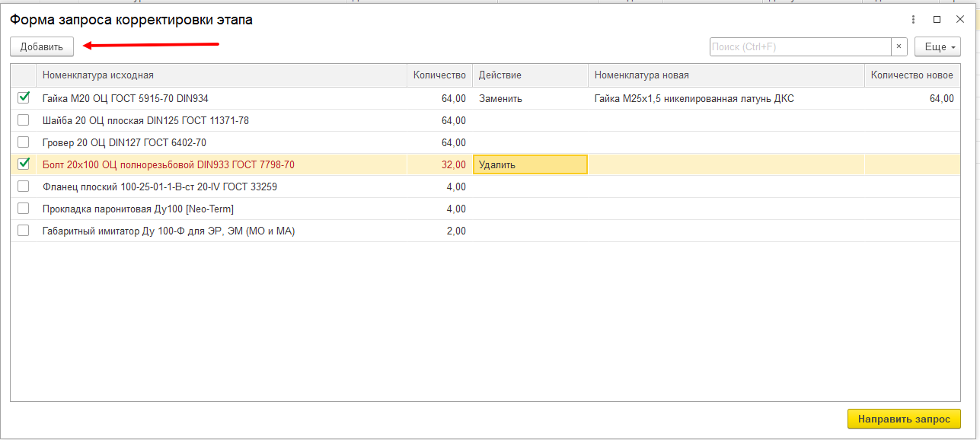
Task: Select the Удалить action cell
Action: (530, 164)
